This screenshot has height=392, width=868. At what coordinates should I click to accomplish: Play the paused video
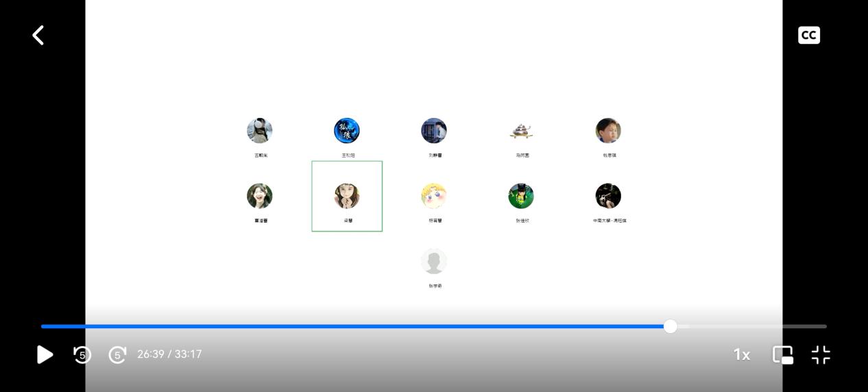tap(45, 354)
